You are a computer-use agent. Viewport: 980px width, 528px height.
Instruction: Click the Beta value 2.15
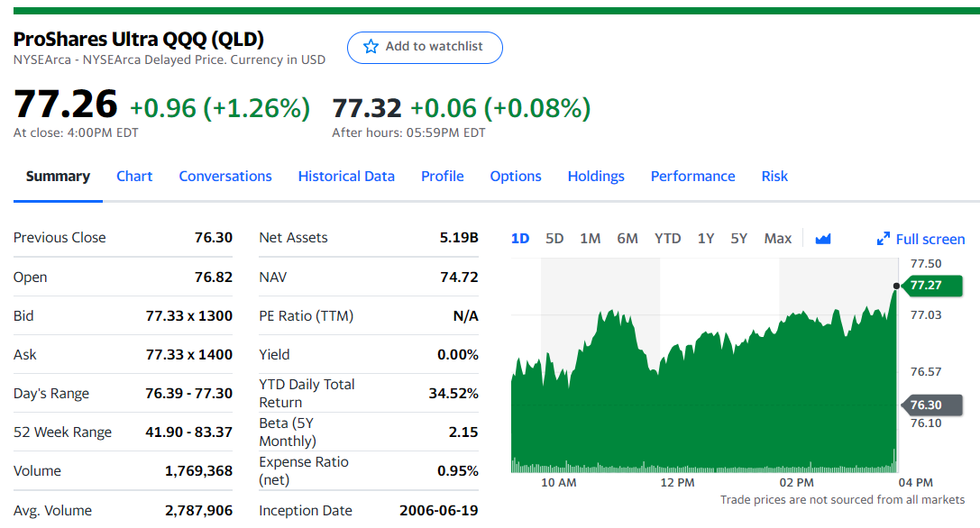click(x=463, y=432)
